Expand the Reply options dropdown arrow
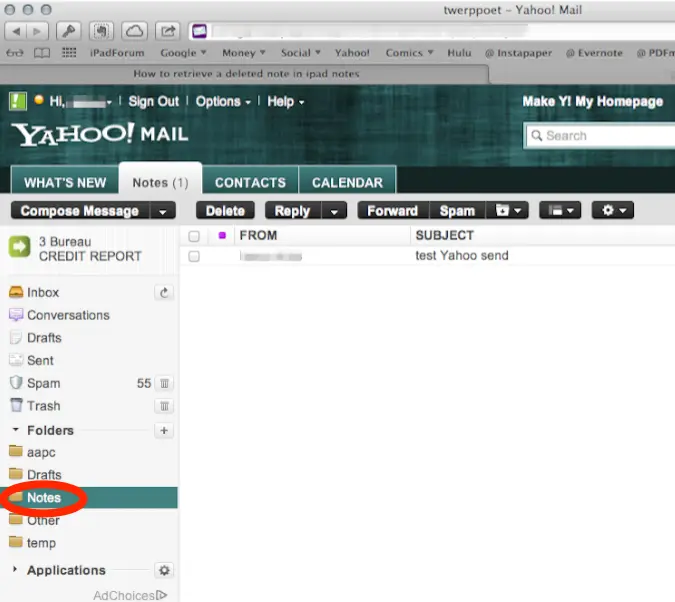This screenshot has height=602, width=675. click(335, 211)
